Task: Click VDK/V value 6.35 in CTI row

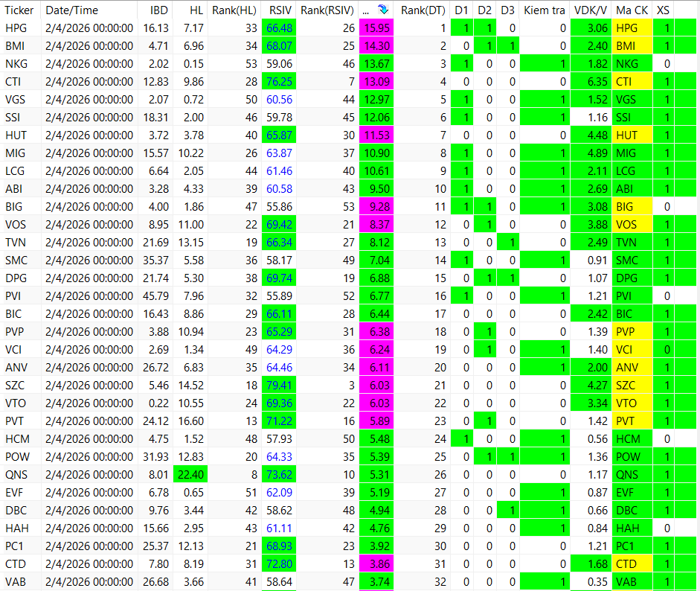Action: point(591,82)
